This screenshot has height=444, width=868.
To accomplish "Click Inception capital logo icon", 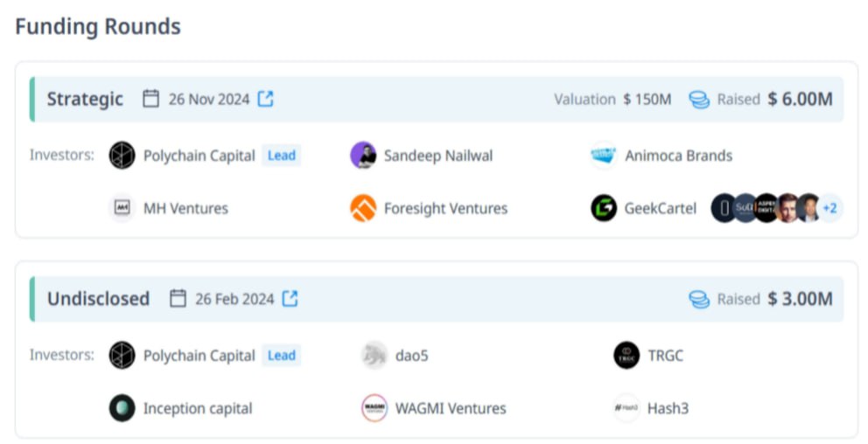I will click(122, 408).
